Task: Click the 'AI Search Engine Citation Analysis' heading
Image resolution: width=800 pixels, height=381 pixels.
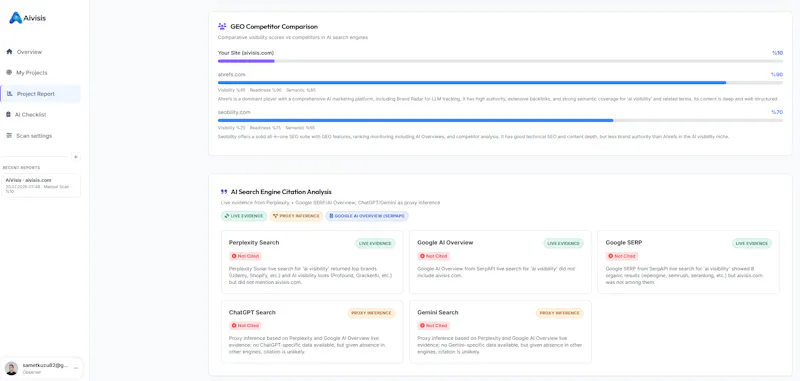Action: coord(281,192)
